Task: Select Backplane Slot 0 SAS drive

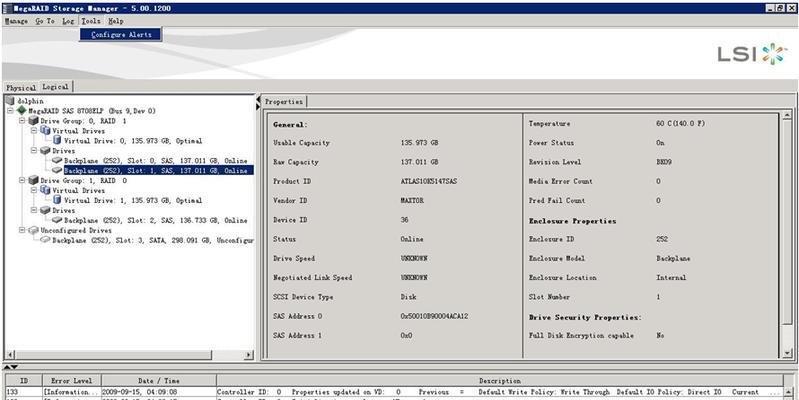Action: click(155, 161)
